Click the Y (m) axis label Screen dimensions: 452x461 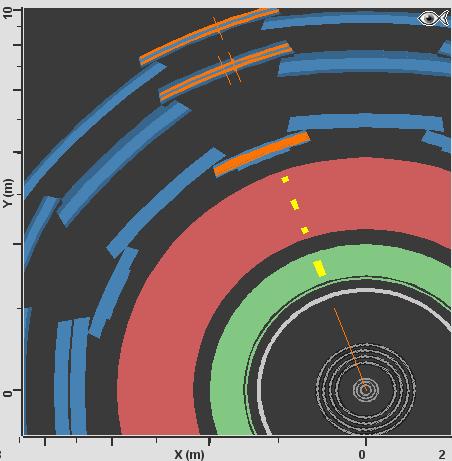pyautogui.click(x=8, y=193)
